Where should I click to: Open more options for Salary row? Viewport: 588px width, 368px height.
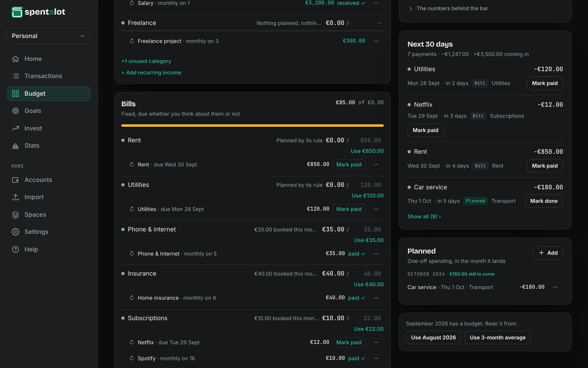376,3
